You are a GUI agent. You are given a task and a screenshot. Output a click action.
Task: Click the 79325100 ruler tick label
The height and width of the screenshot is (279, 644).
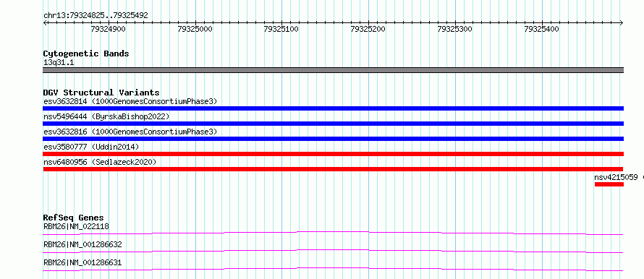[281, 29]
